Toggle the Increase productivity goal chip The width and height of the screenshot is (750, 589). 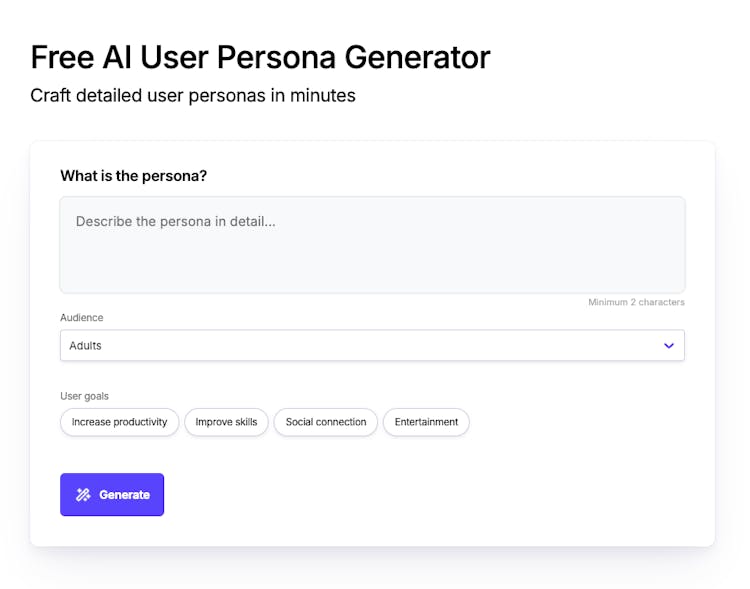pos(120,422)
